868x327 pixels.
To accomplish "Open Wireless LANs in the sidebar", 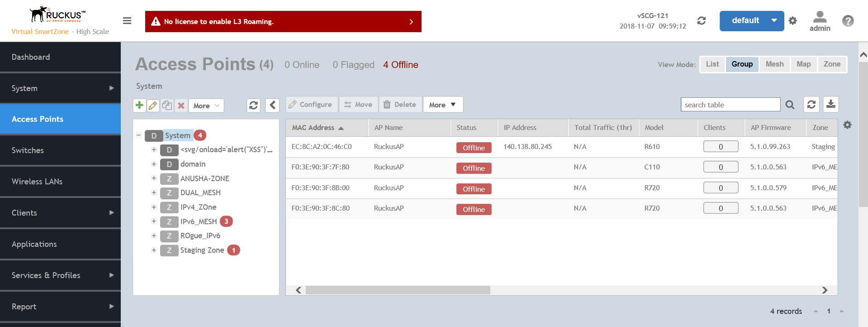I will click(x=60, y=182).
